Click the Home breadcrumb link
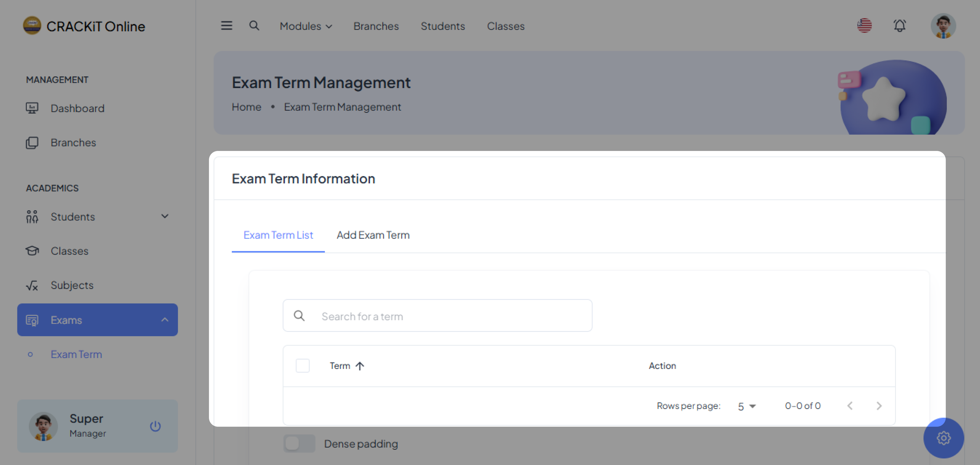The image size is (980, 465). point(247,107)
